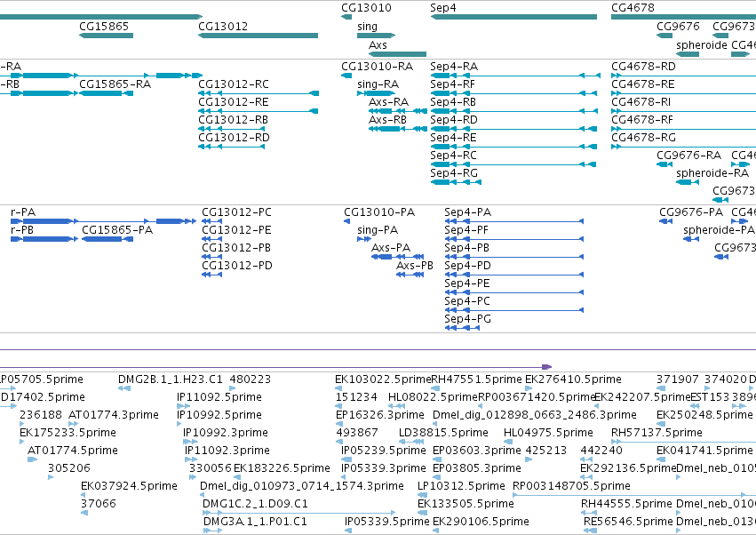The width and height of the screenshot is (756, 535).
Task: Select the Axs gene bar
Action: click(398, 54)
